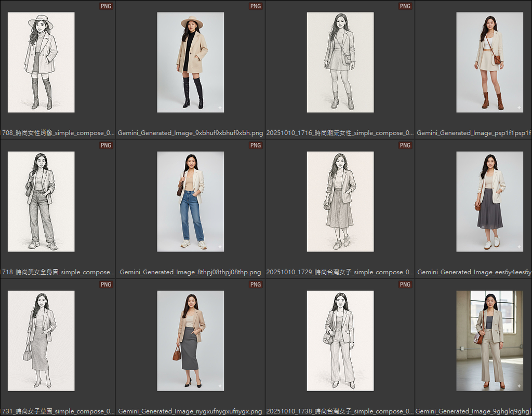
Task: Open photo of woman in blue jeans
Action: [x=191, y=202]
